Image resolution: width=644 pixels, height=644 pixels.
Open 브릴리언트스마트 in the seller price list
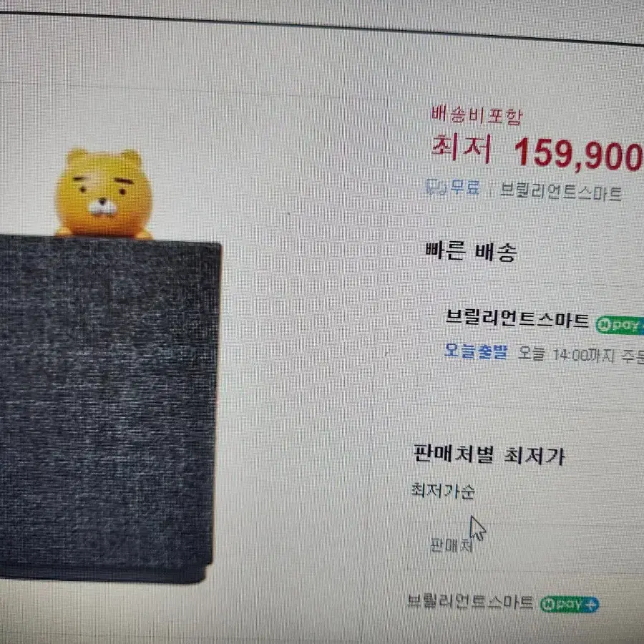click(x=470, y=602)
